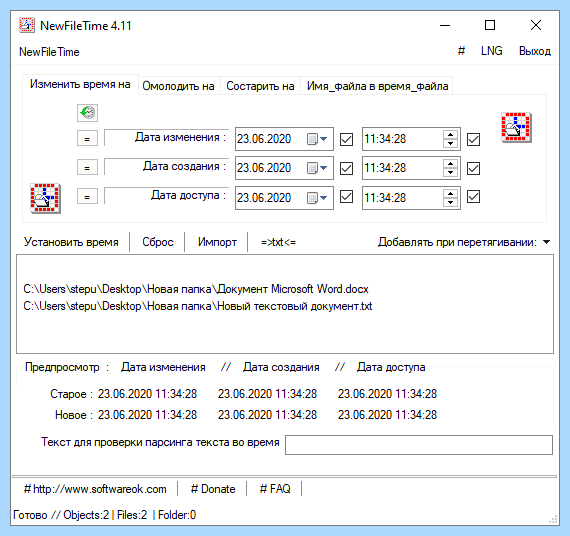Screen dimensions: 570x536
Task: Expand date dropdown arrow for Дата создания
Action: [324, 168]
